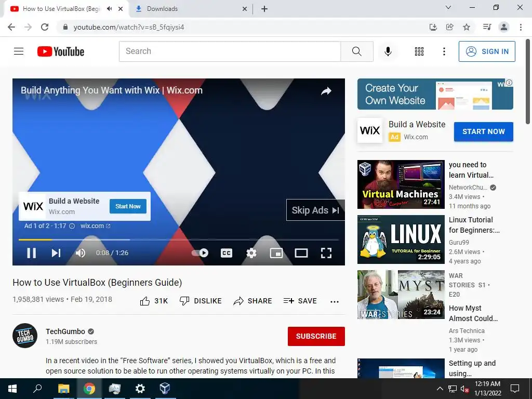Show hidden system tray icons
This screenshot has height=399, width=532.
[x=440, y=389]
